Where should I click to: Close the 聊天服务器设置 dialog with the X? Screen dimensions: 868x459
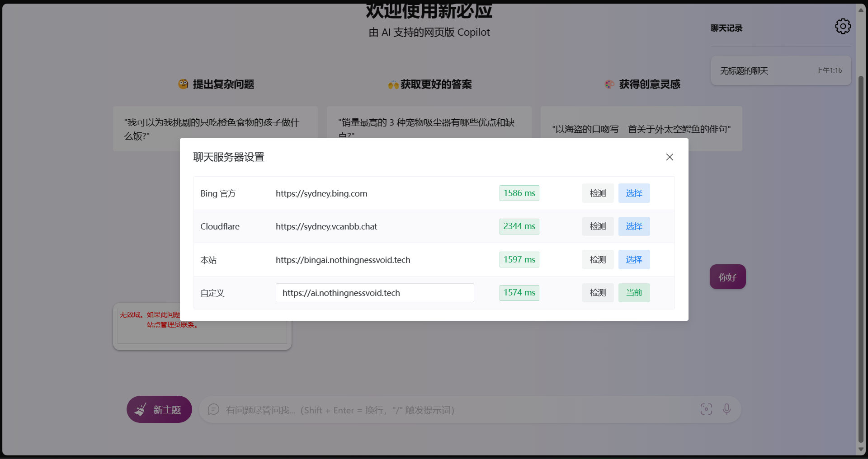[x=670, y=157]
